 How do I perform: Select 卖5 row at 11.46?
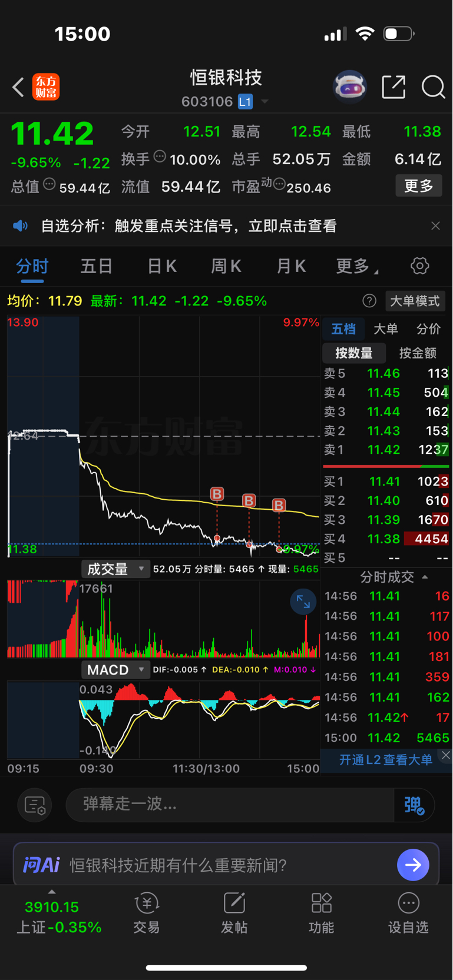(x=386, y=374)
